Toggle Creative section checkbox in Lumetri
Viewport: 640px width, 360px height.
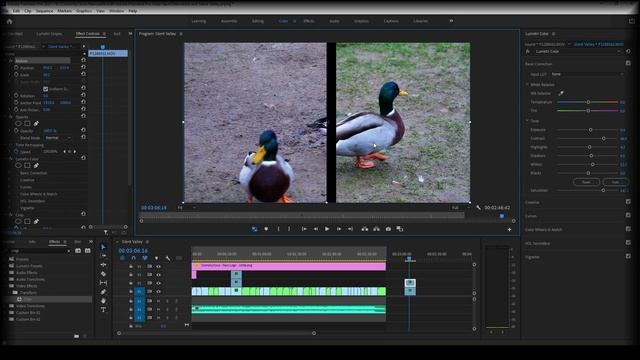coord(628,201)
